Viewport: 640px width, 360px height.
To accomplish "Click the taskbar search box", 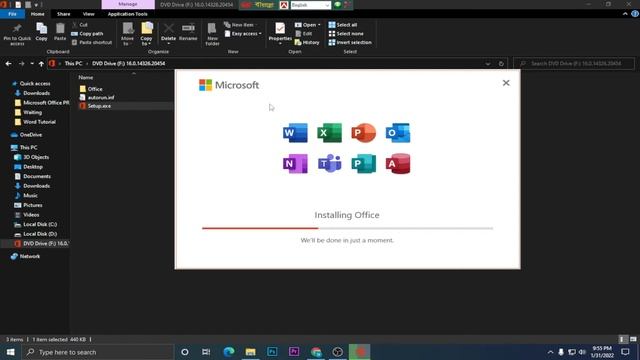I will 98,352.
